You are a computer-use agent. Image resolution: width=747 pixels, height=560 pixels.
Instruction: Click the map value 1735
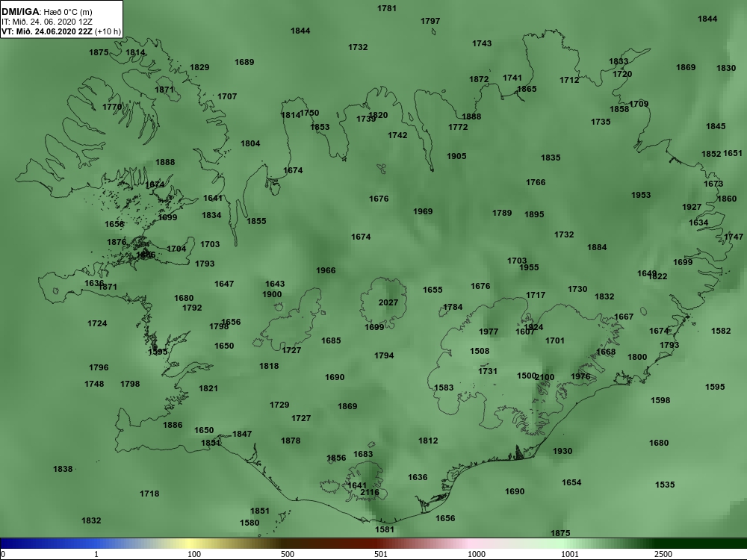coord(601,122)
